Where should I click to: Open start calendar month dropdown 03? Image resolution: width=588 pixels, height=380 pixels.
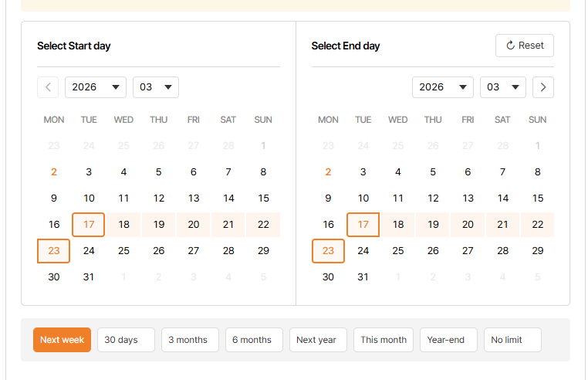click(156, 87)
